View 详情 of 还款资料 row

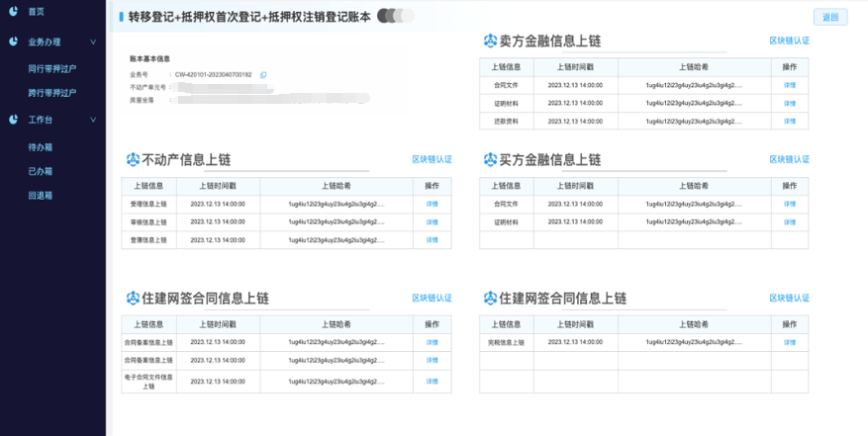(789, 121)
